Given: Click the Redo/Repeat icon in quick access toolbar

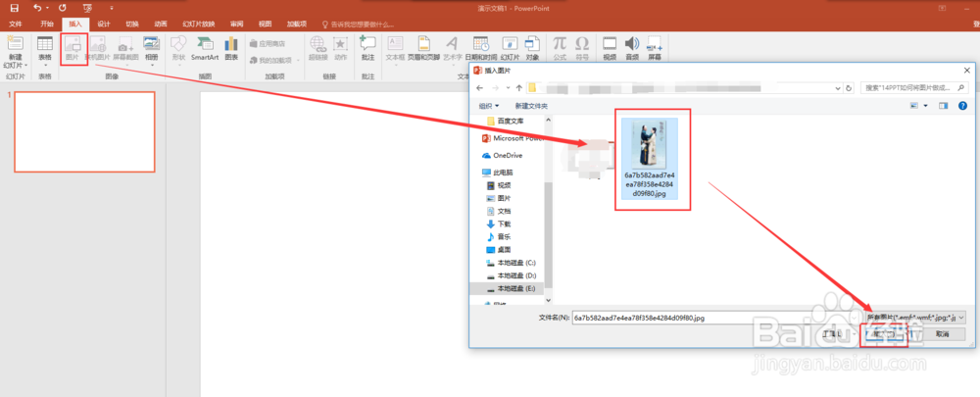Looking at the screenshot, I should click(x=63, y=8).
